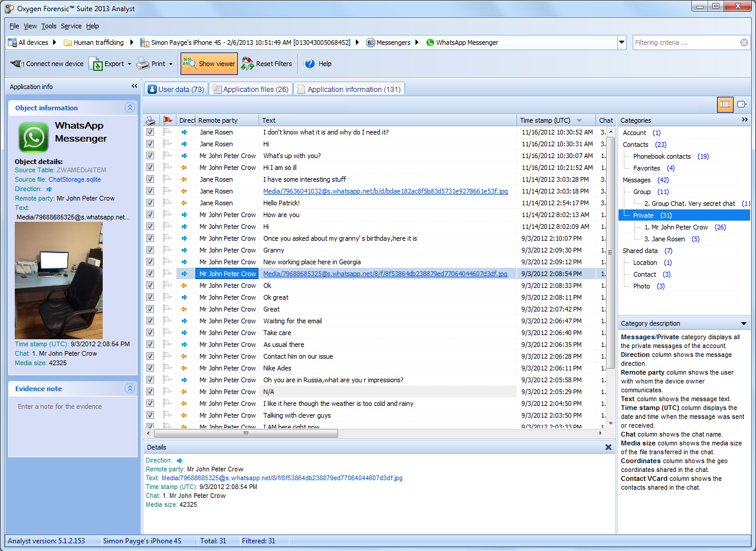Click the Print toolbar icon
756x551 pixels.
pyautogui.click(x=143, y=64)
